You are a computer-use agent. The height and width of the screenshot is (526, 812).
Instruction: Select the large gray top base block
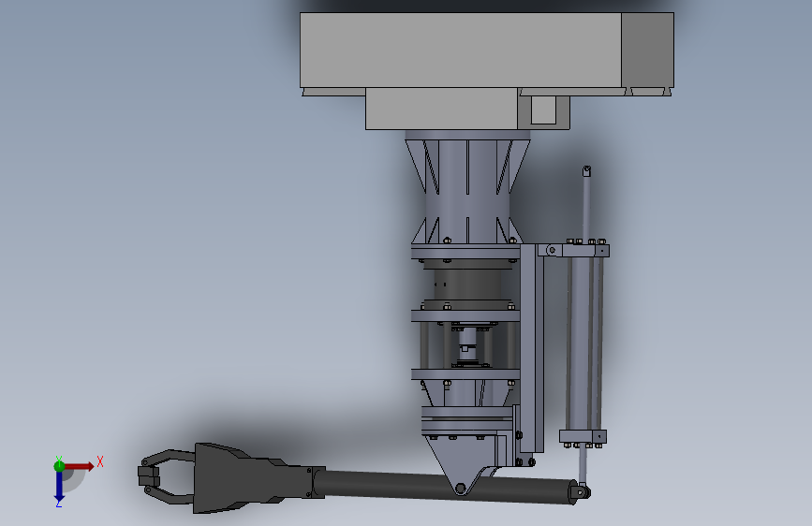(x=487, y=51)
